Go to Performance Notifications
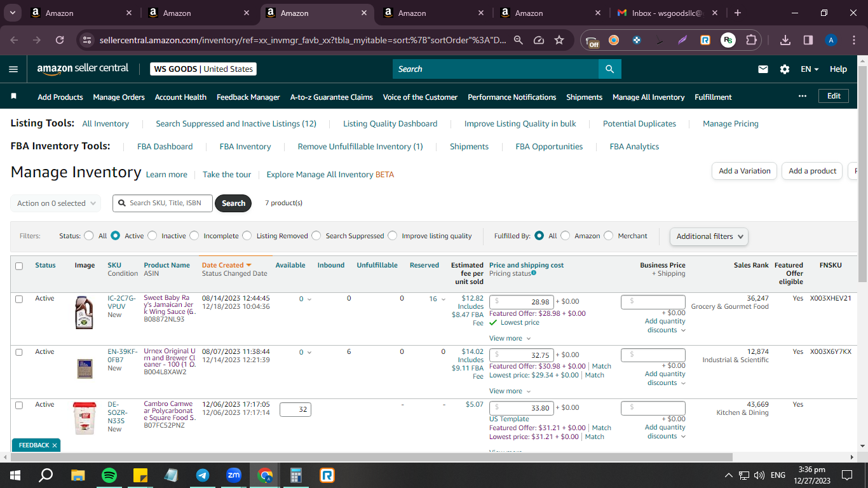Image resolution: width=868 pixels, height=488 pixels. tap(512, 97)
